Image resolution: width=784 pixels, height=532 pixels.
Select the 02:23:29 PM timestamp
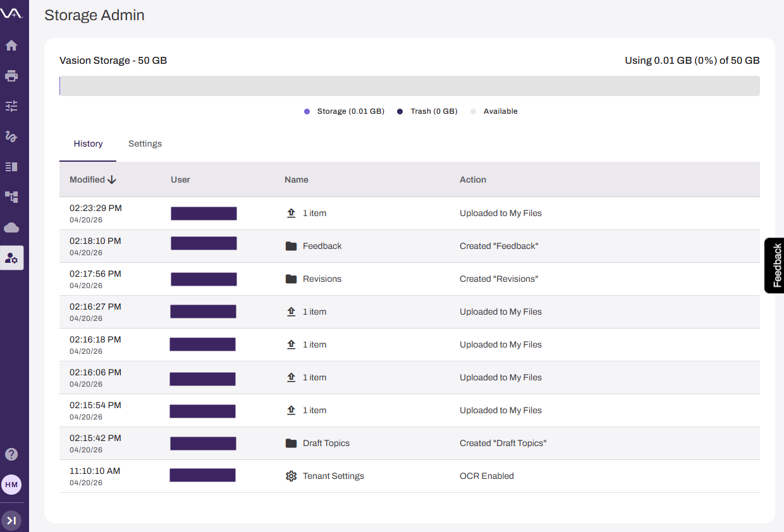click(95, 208)
